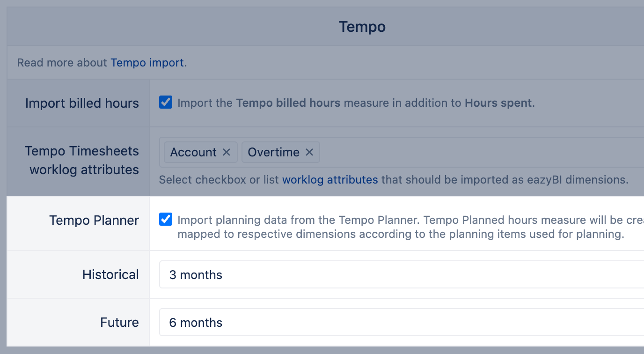The image size is (644, 354).
Task: Uncheck the Import billed hours checkbox
Action: click(166, 102)
